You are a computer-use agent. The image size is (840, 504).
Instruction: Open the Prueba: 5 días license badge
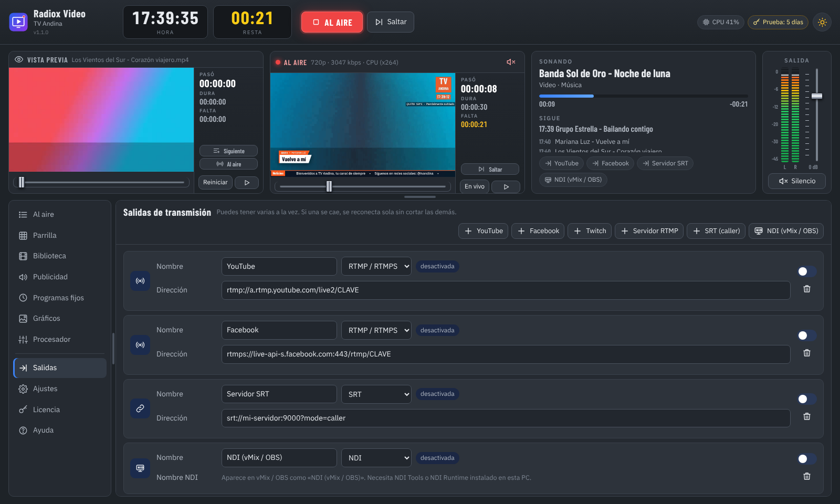(778, 22)
